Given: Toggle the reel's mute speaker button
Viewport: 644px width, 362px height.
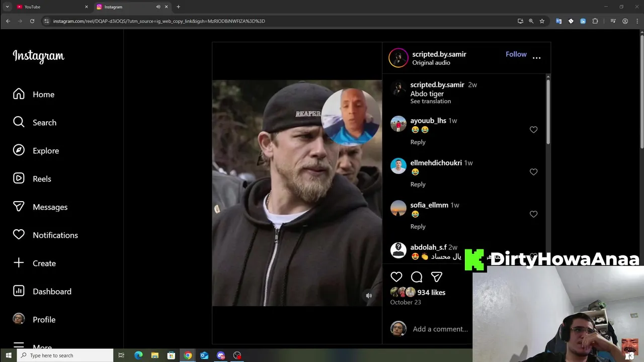Looking at the screenshot, I should 369,296.
